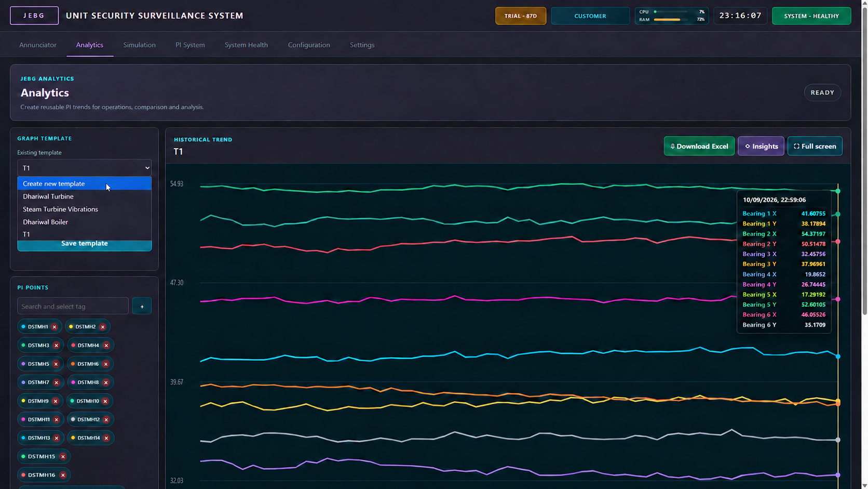
Task: Click the 23:16:07 clock display
Action: [741, 16]
